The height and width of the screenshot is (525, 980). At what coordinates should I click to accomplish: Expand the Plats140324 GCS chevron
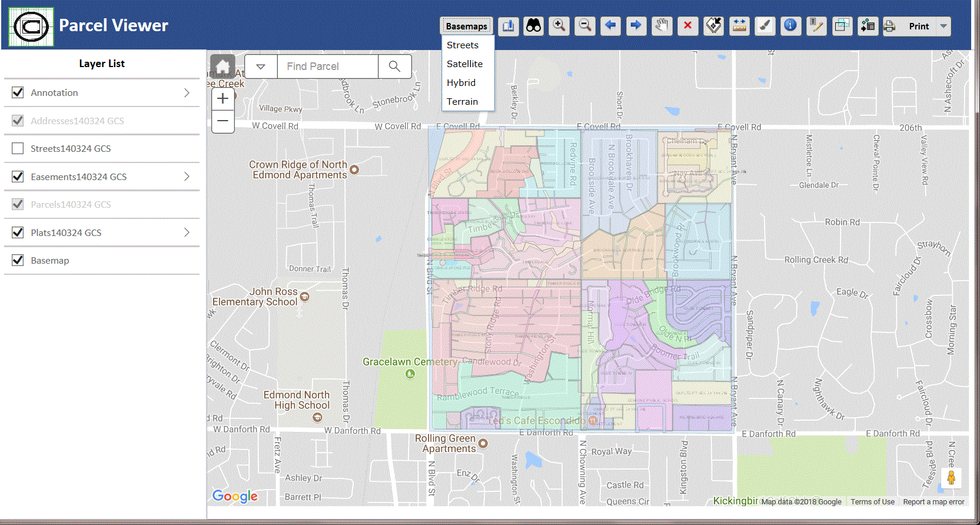click(187, 232)
